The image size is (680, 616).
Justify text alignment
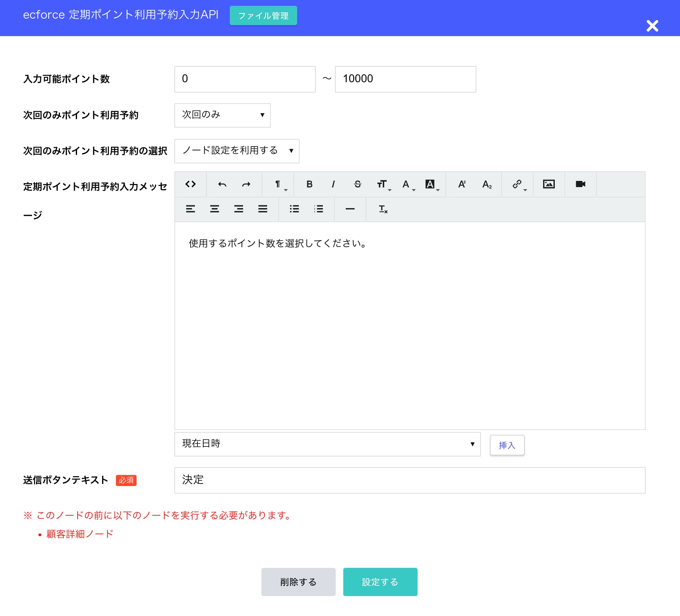(263, 209)
